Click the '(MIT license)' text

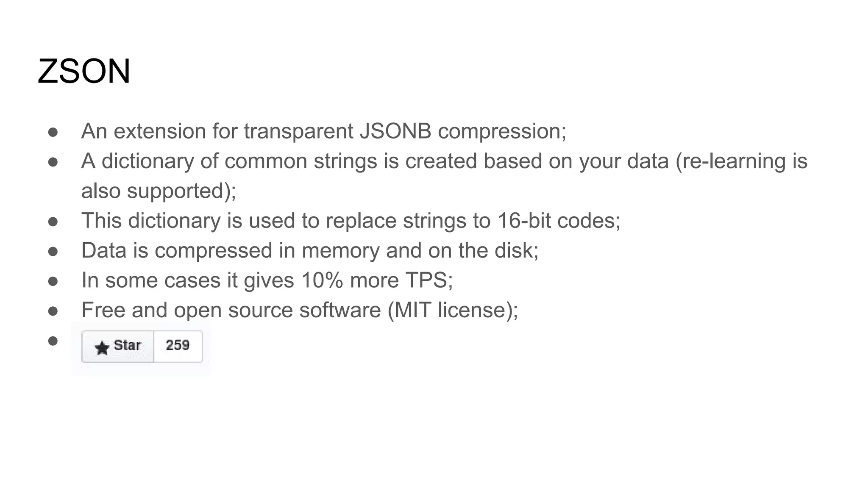point(450,310)
